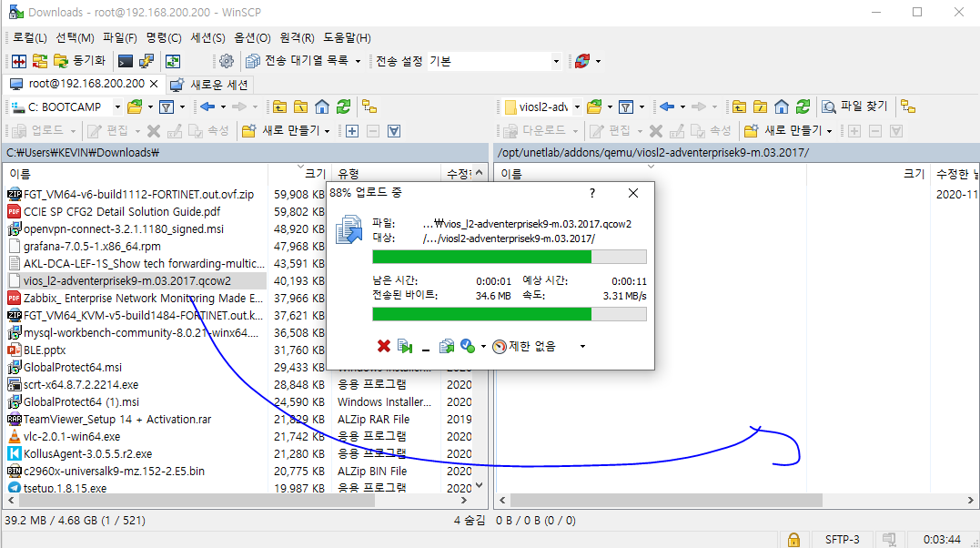Go to local root directory icon

pyautogui.click(x=300, y=107)
